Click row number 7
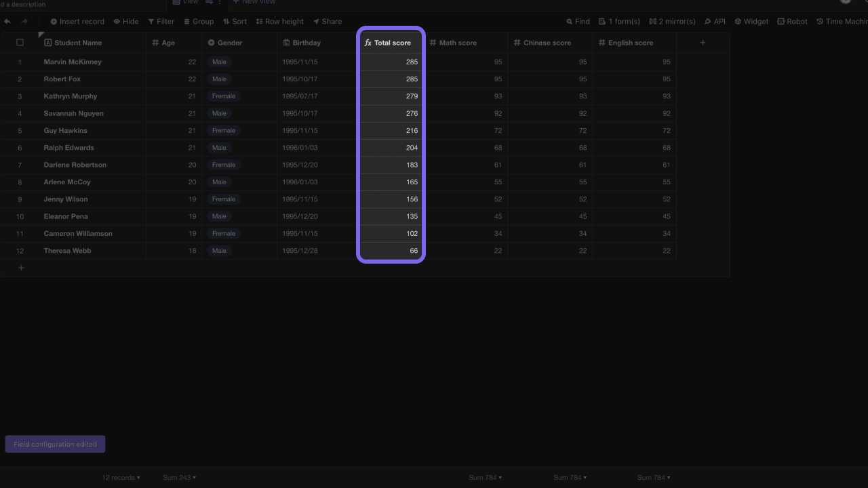Screen dimensions: 868x488 pyautogui.click(x=20, y=165)
